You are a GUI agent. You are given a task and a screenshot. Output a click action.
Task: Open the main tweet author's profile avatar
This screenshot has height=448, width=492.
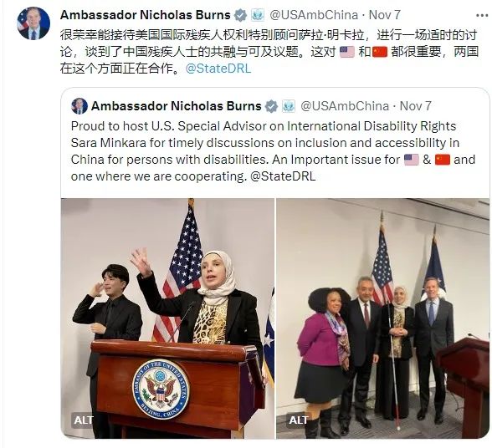point(33,23)
